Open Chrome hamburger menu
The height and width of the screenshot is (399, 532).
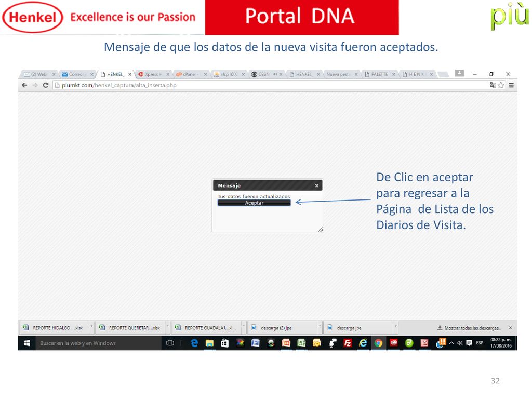pos(511,85)
